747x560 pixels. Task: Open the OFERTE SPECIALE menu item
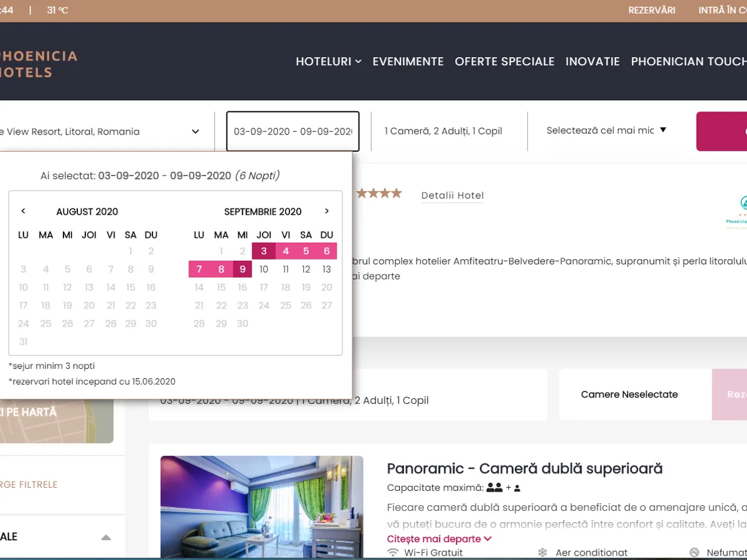click(x=504, y=62)
